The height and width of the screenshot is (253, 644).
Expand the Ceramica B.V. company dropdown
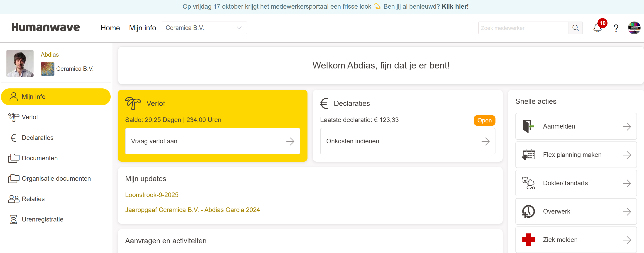(x=204, y=28)
